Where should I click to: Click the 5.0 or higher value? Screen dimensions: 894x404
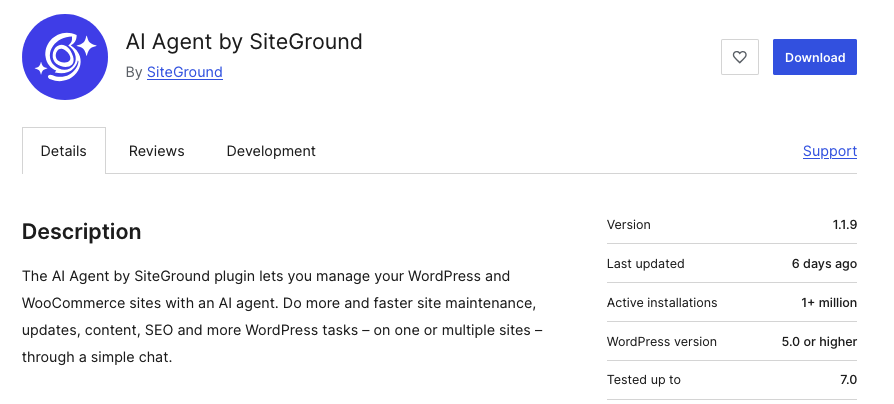tap(819, 342)
